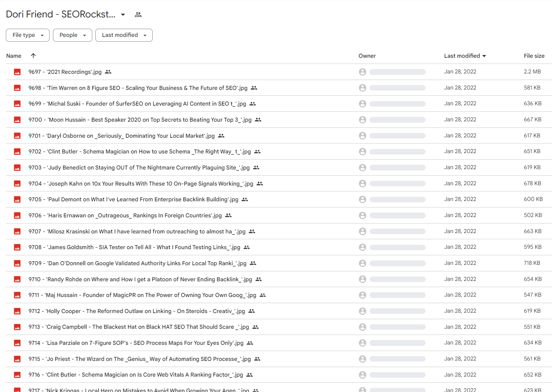552x392 pixels.
Task: Click shared icon next to 9701 Daryl Osborne file
Action: (x=221, y=136)
